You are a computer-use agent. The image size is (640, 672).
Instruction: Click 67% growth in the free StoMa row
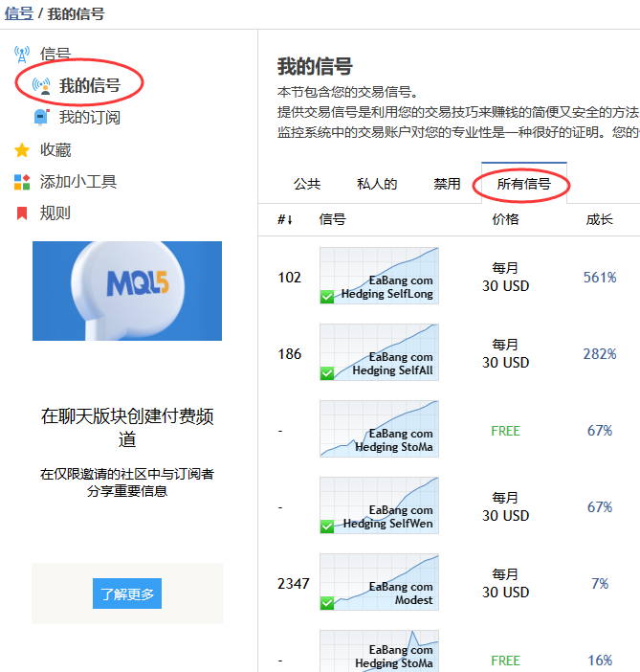pyautogui.click(x=600, y=430)
